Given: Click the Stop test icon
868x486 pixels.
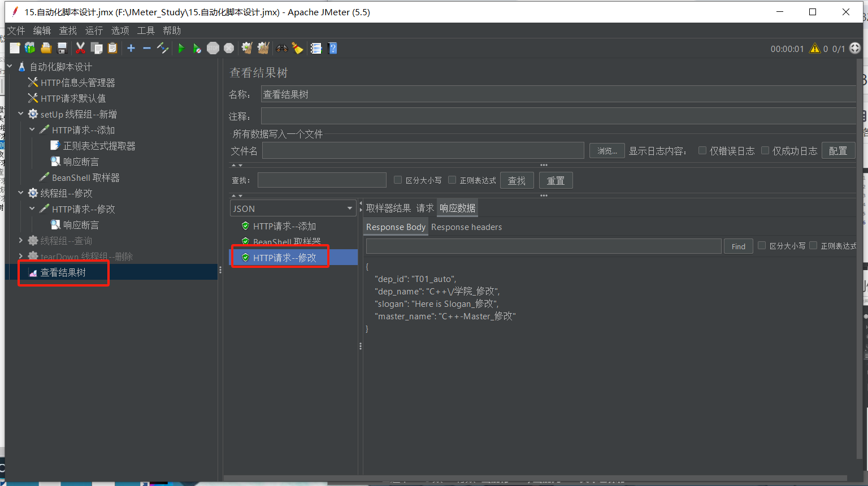Looking at the screenshot, I should [x=213, y=49].
